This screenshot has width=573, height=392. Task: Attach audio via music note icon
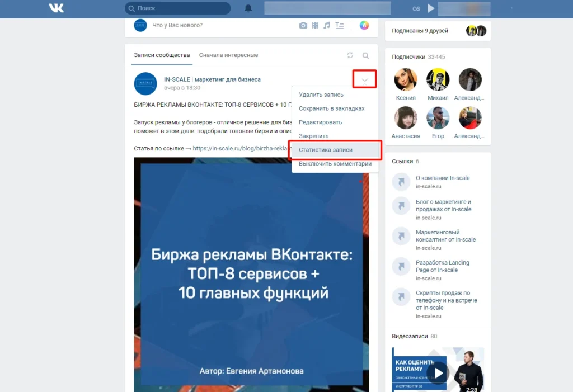pos(327,25)
